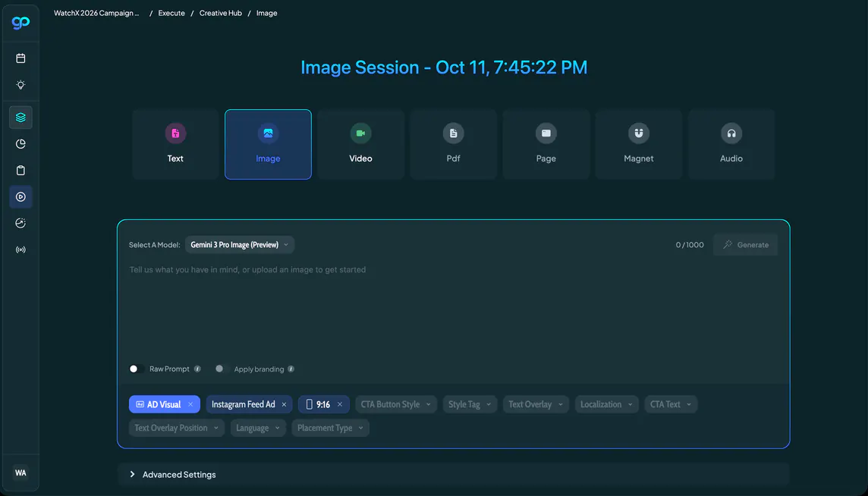Image resolution: width=868 pixels, height=496 pixels.
Task: Switch to the Text content type
Action: point(175,145)
